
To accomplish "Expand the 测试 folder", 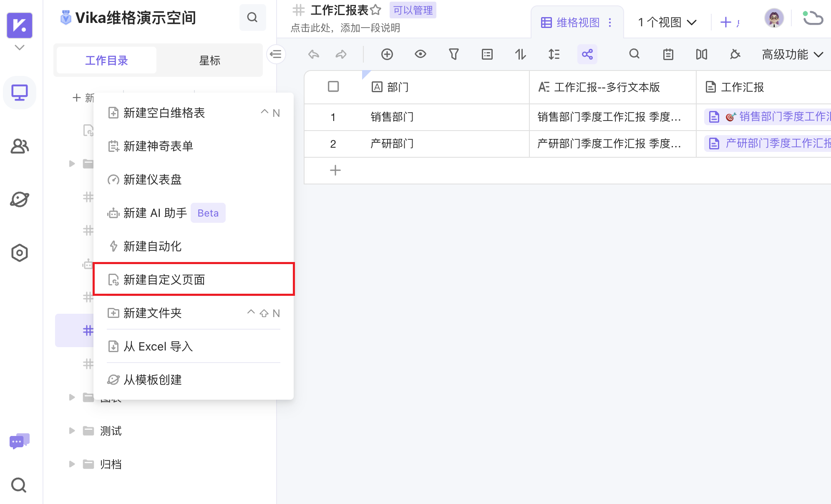I will click(71, 431).
